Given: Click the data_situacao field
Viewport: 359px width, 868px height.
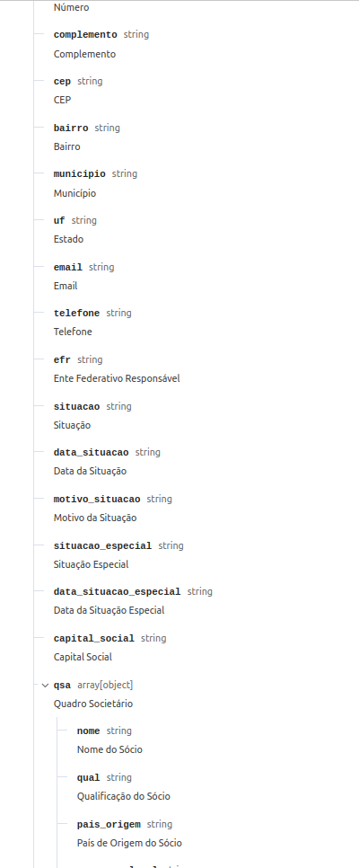Looking at the screenshot, I should tap(92, 452).
